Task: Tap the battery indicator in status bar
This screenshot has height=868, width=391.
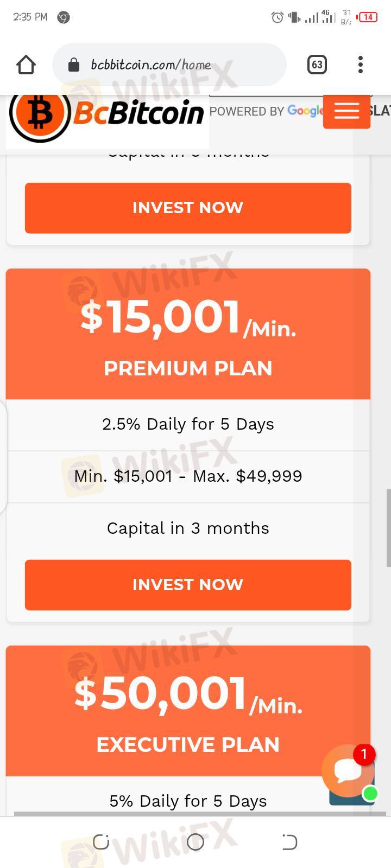Action: 368,17
